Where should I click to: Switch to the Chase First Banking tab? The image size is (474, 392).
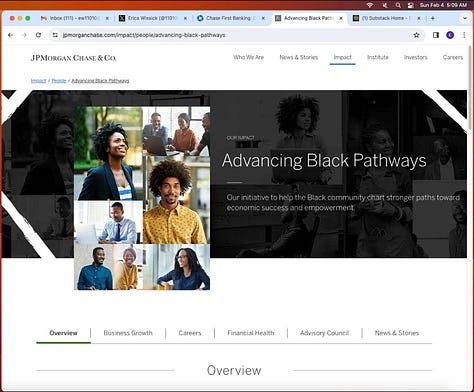point(231,18)
